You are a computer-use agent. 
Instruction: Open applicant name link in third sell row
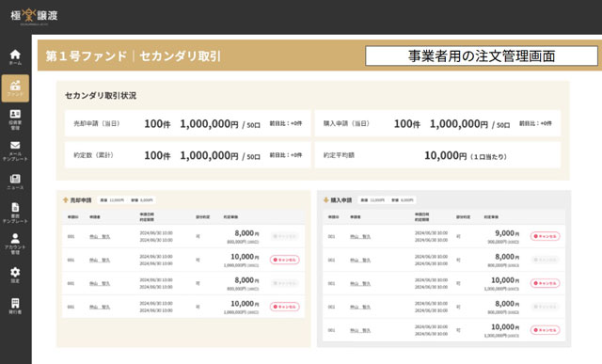(100, 283)
